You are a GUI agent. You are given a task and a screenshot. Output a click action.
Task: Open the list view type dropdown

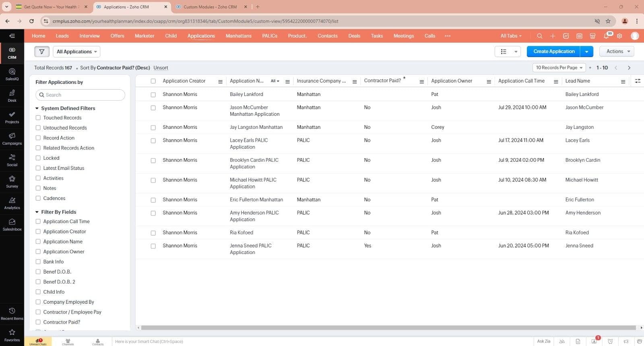(508, 51)
